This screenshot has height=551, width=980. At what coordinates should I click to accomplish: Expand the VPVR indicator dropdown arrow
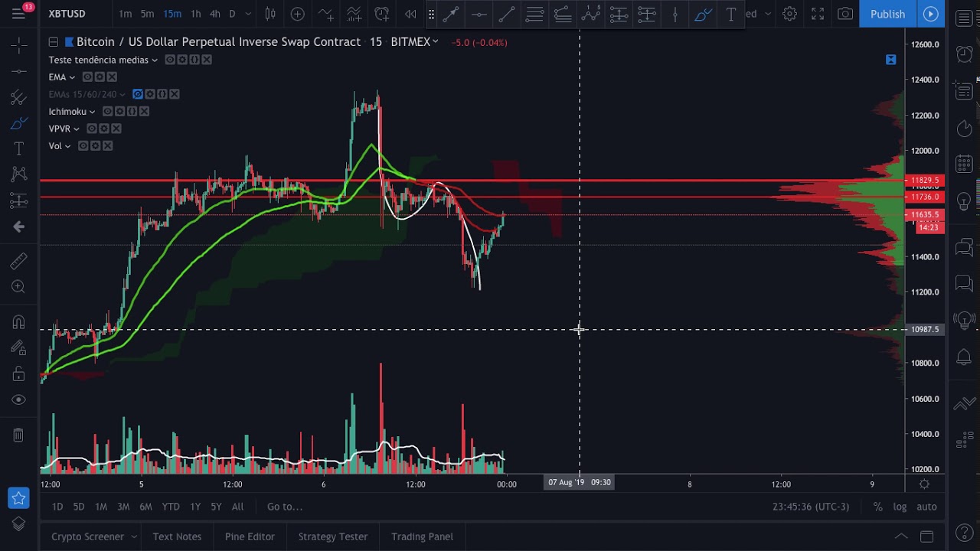tap(76, 129)
